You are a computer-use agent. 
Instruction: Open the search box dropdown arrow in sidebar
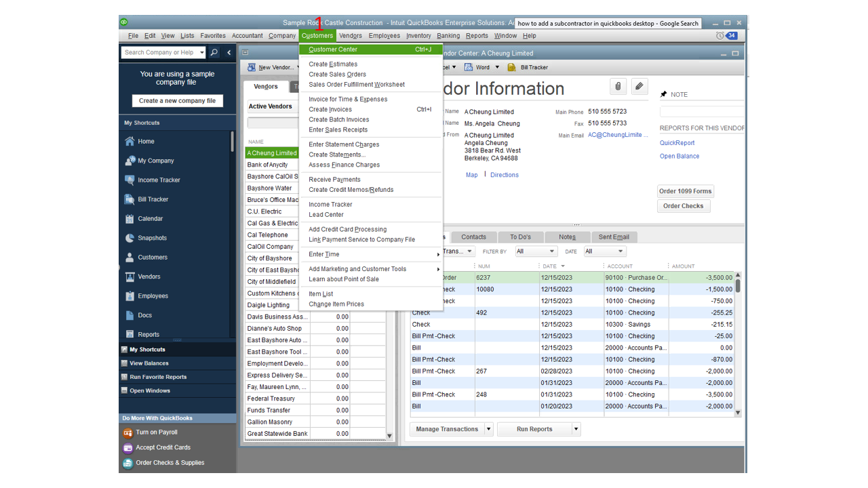pyautogui.click(x=201, y=52)
